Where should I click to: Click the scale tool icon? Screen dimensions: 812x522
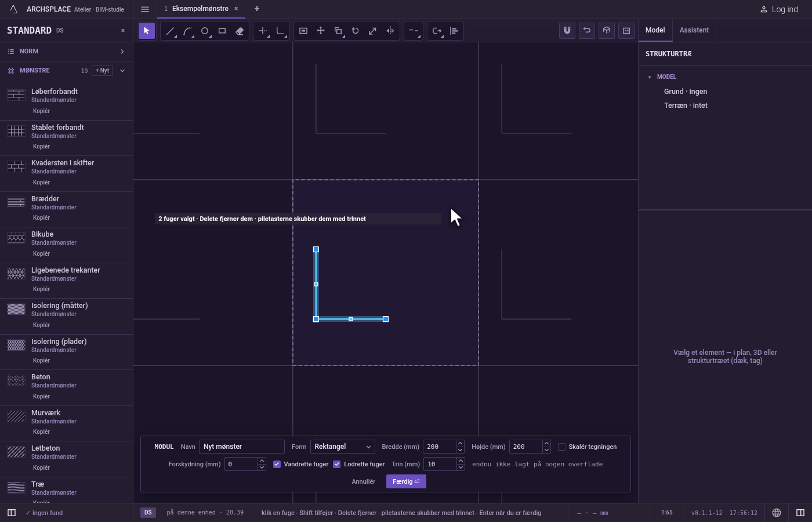coord(373,31)
